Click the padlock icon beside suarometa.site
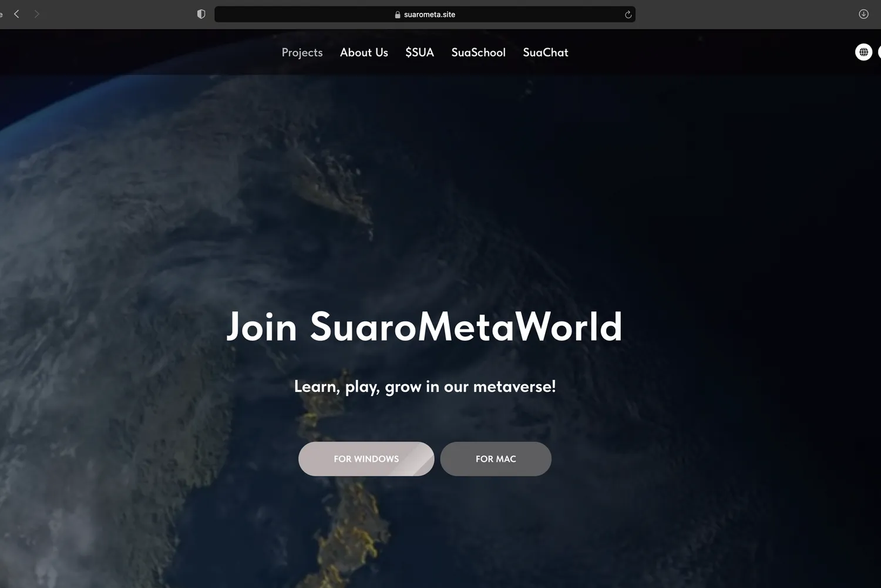Image resolution: width=881 pixels, height=588 pixels. click(398, 15)
